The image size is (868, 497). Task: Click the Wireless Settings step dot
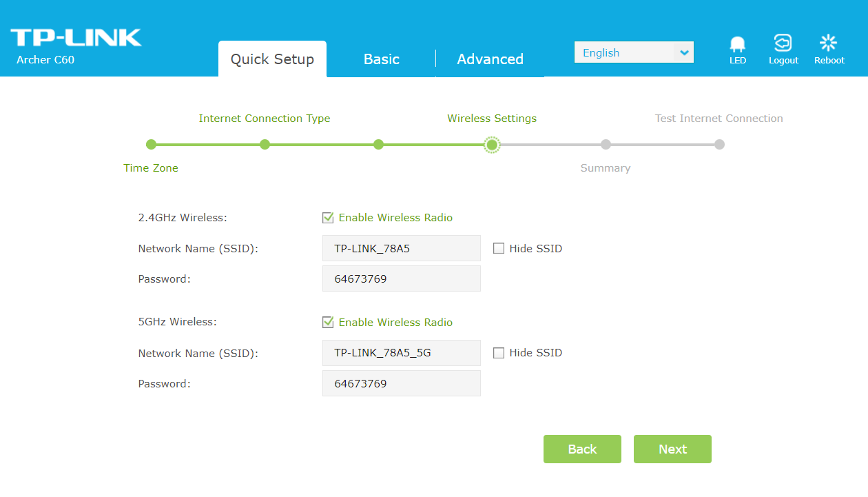(492, 145)
